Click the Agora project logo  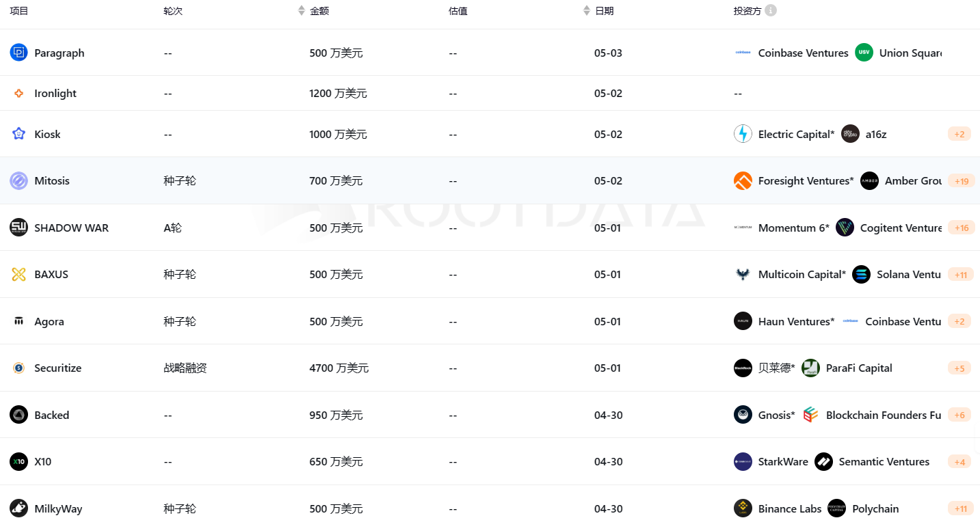pos(18,321)
